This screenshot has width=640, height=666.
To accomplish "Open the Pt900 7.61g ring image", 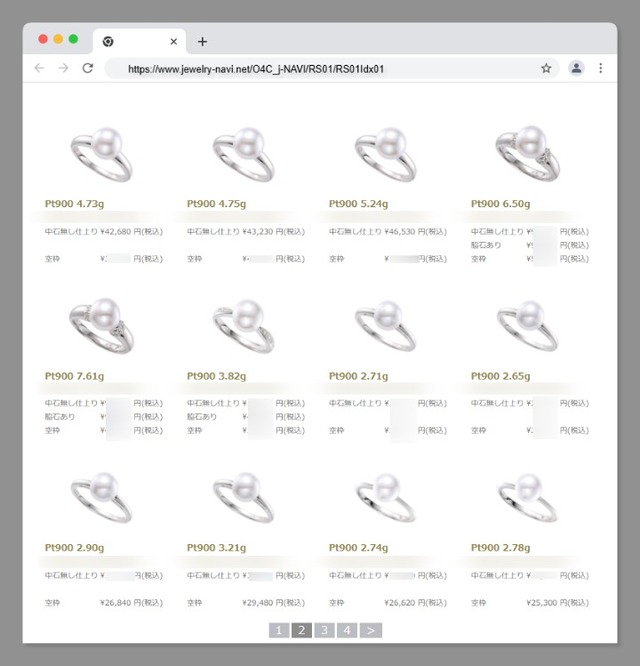I will point(102,326).
